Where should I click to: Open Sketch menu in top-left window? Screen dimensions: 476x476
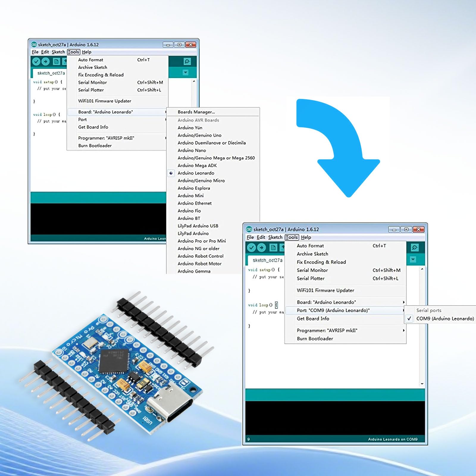click(58, 52)
